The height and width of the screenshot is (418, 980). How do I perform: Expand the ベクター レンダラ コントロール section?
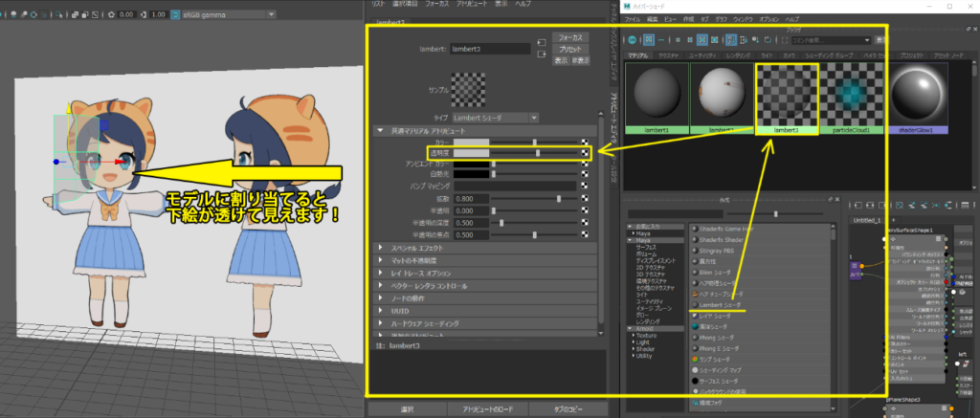click(379, 286)
